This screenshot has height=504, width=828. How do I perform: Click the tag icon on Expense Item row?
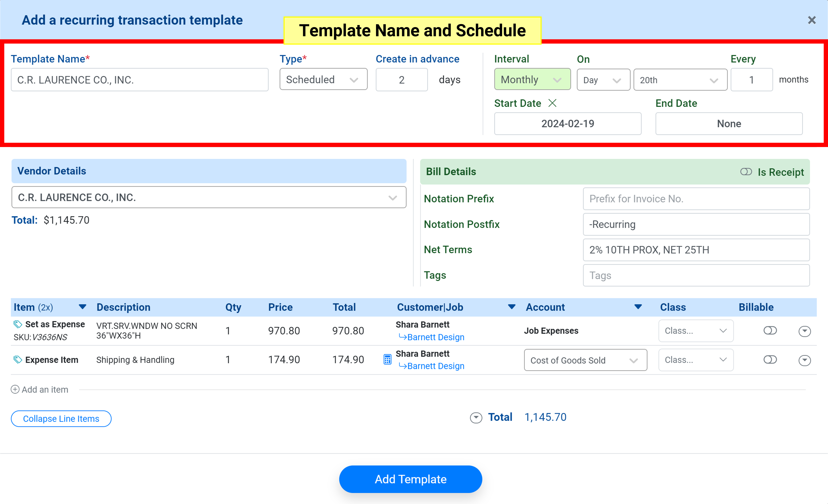18,360
